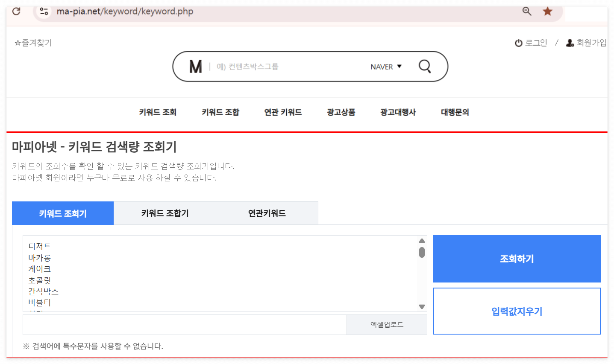The width and height of the screenshot is (614, 364).
Task: Click the 조회하기 search button
Action: [517, 259]
